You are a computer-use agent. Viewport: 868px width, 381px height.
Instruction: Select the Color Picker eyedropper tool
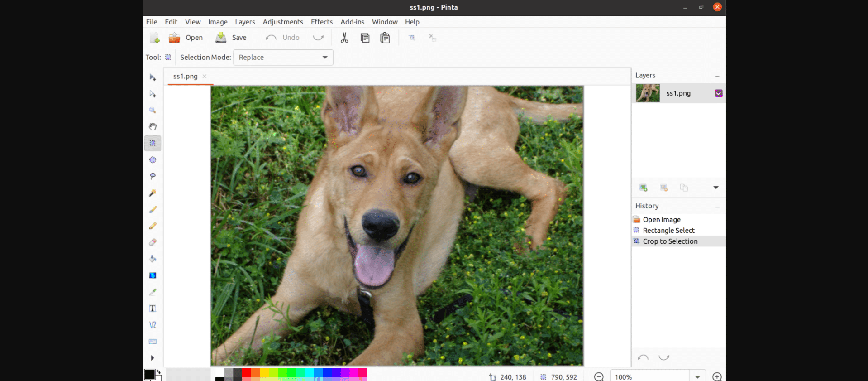153,292
